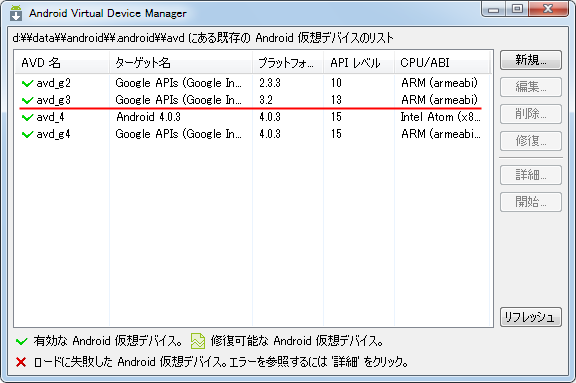
Task: Click Google APIs target of avd_g2
Action: [179, 83]
